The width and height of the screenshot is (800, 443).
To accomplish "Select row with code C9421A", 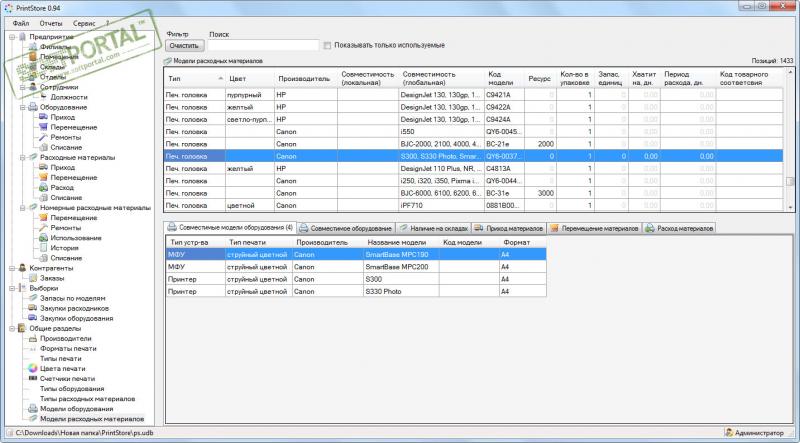I will (473, 95).
